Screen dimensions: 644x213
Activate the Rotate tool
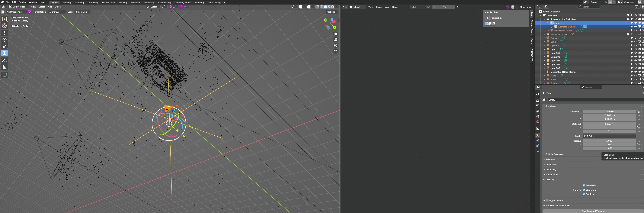point(5,40)
